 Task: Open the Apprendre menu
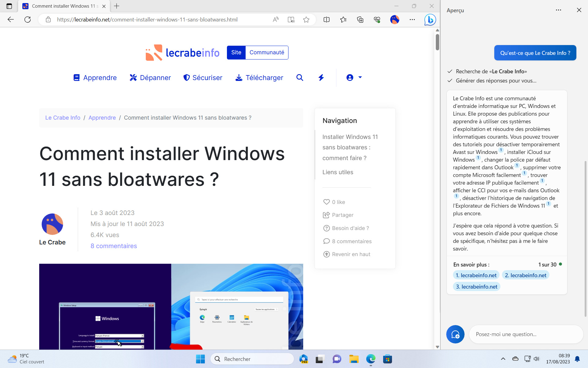(x=95, y=78)
